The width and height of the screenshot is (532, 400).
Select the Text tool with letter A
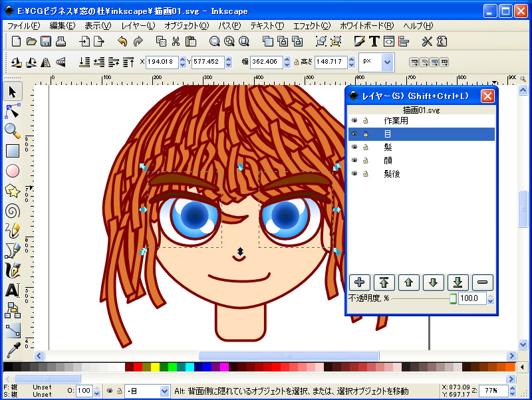coord(12,290)
